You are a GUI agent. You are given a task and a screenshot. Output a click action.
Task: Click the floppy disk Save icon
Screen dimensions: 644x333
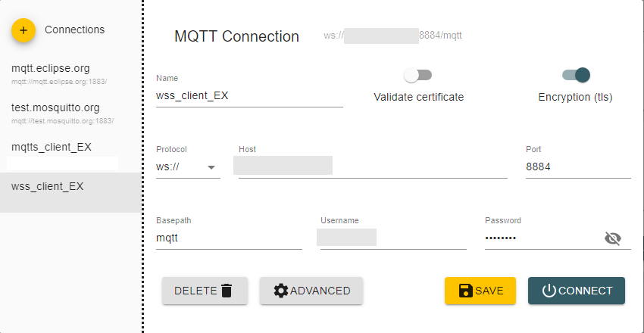[466, 291]
